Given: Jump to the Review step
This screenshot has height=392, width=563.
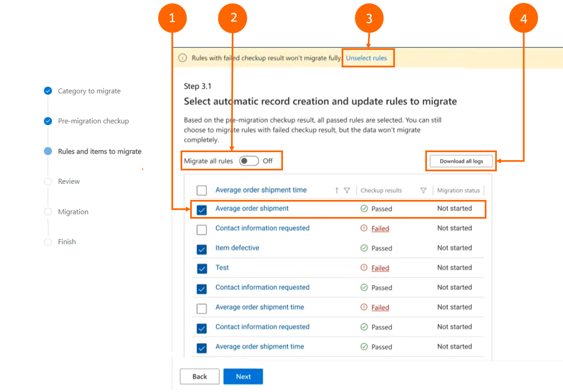Looking at the screenshot, I should (69, 181).
